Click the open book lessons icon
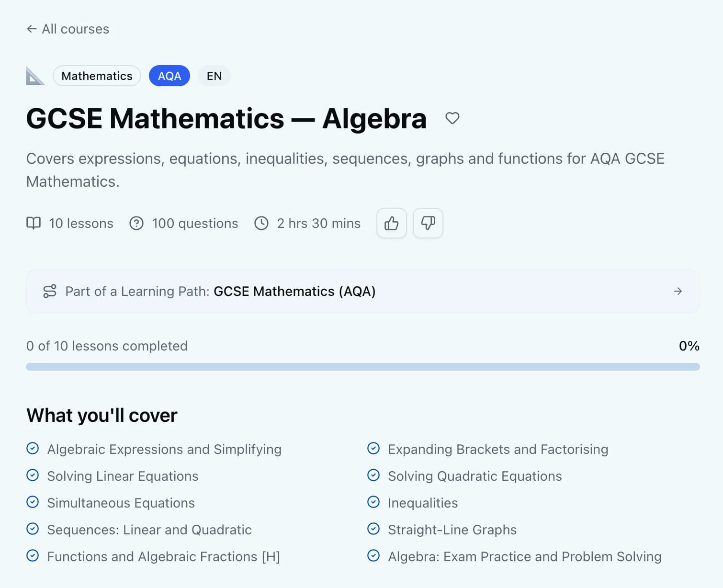 [x=34, y=223]
